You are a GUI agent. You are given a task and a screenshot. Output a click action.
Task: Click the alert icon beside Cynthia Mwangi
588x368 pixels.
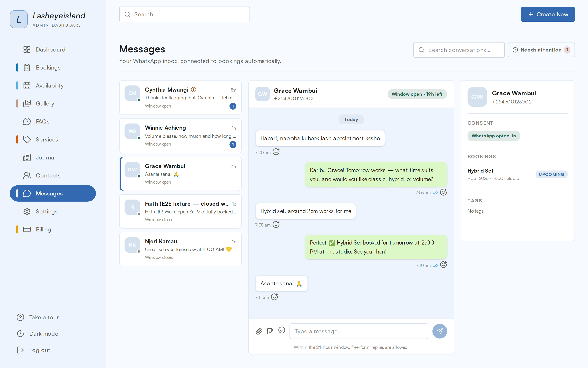coord(193,90)
